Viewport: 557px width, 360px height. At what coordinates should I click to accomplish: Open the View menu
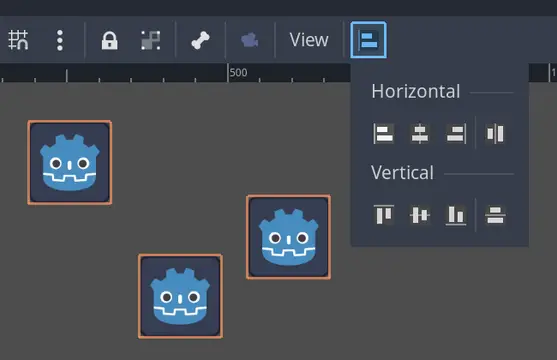click(x=309, y=40)
